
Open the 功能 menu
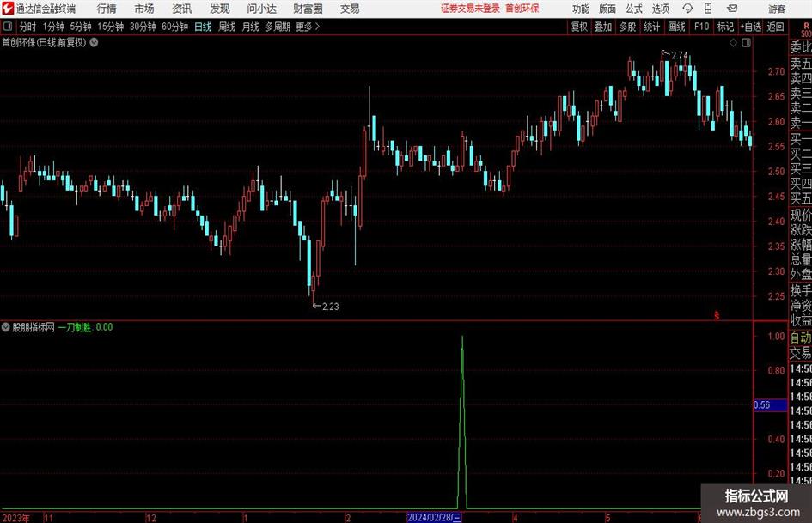tap(581, 9)
